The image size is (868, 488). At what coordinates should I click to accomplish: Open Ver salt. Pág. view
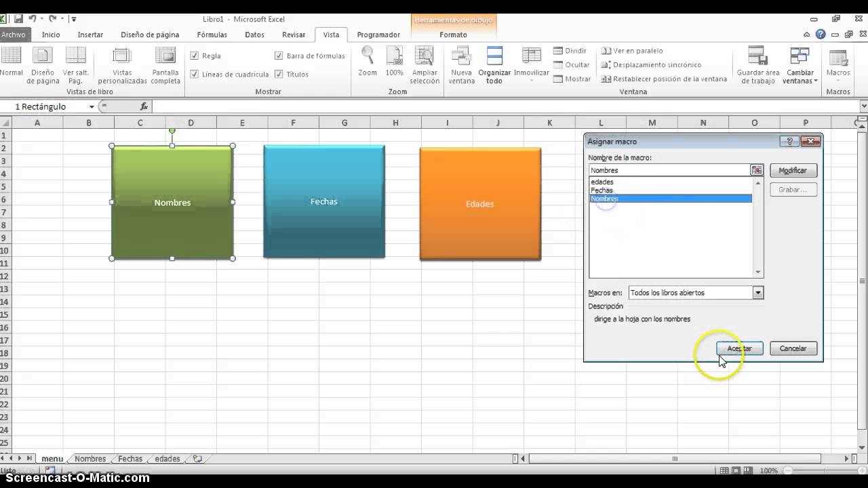(75, 66)
